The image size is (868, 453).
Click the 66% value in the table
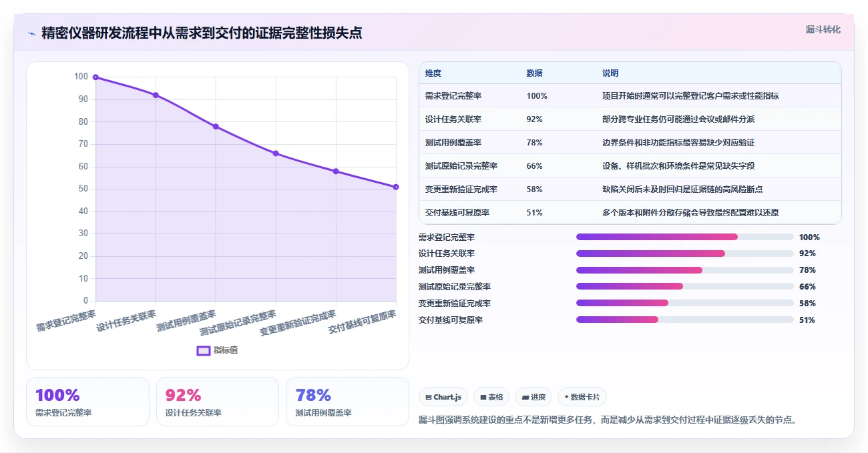tap(534, 166)
